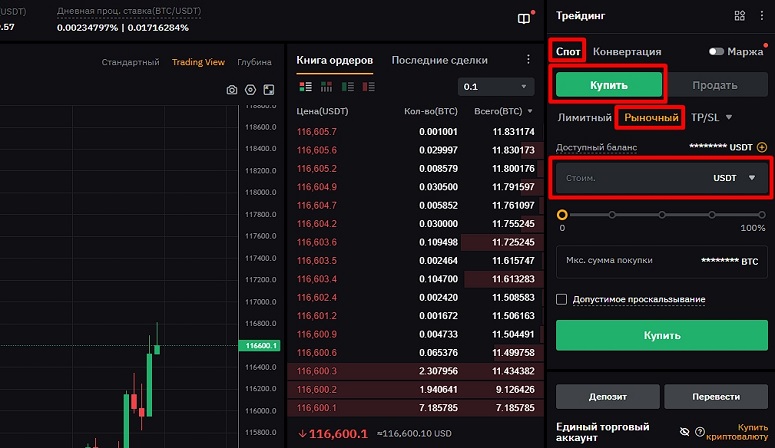Select ask price 116,600.1 order row
The height and width of the screenshot is (448, 775).
point(415,408)
